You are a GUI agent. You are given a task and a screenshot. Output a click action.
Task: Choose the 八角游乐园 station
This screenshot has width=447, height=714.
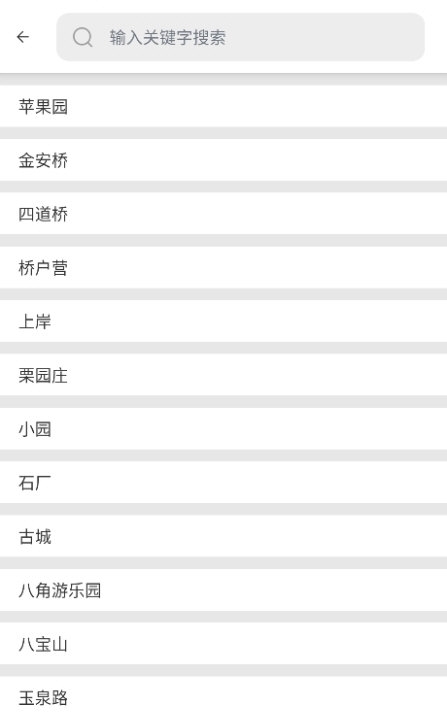pyautogui.click(x=224, y=590)
